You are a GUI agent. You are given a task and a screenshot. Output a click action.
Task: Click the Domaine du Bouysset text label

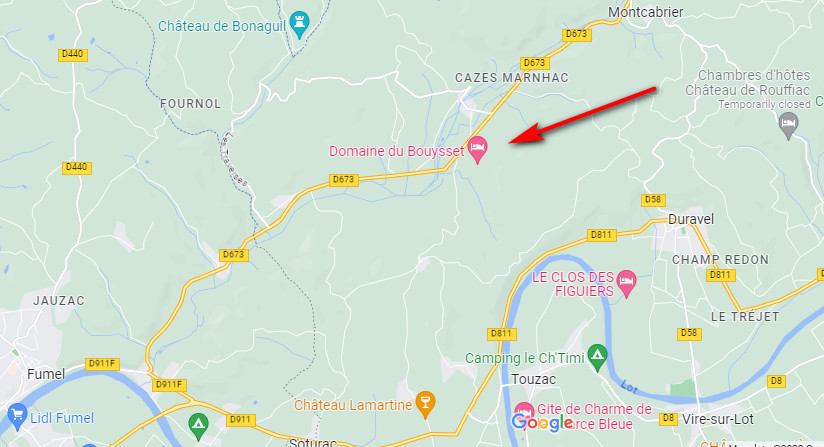[397, 151]
